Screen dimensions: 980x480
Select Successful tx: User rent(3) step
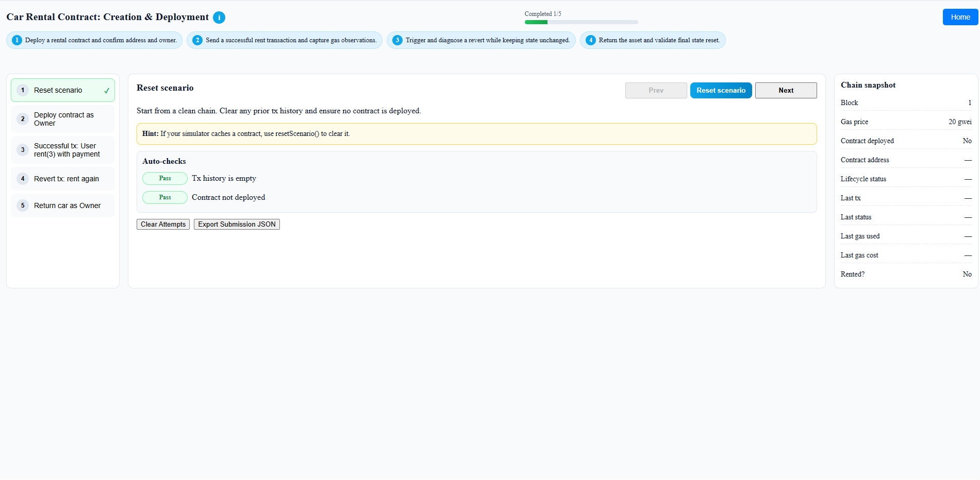[67, 150]
